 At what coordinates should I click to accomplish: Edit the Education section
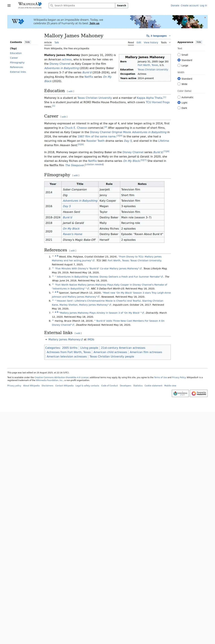pos(71,91)
